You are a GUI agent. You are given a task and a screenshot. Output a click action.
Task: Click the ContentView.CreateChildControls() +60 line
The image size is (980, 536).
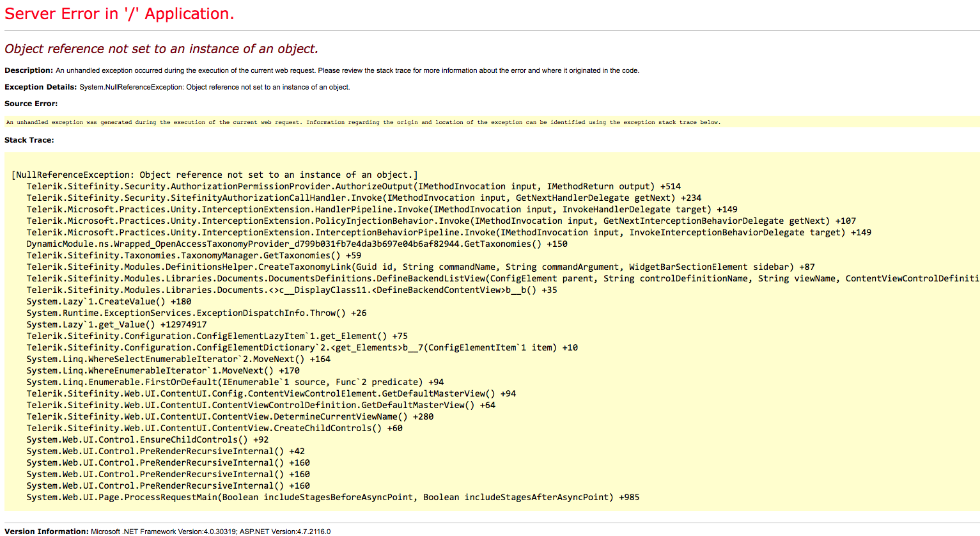(214, 428)
